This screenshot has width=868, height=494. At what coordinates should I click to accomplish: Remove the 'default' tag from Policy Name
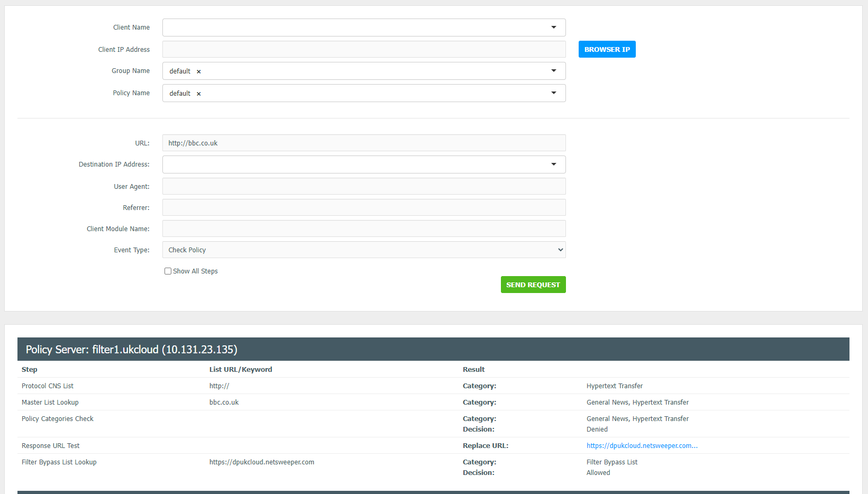(x=199, y=94)
